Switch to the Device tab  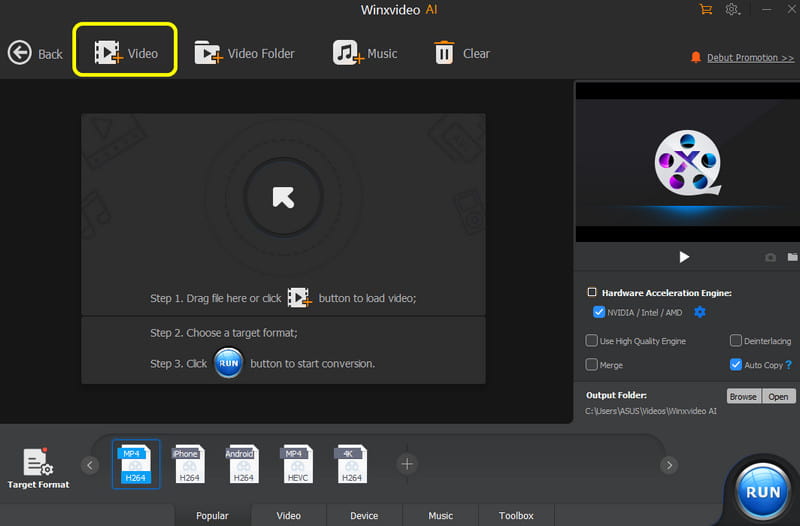tap(364, 516)
